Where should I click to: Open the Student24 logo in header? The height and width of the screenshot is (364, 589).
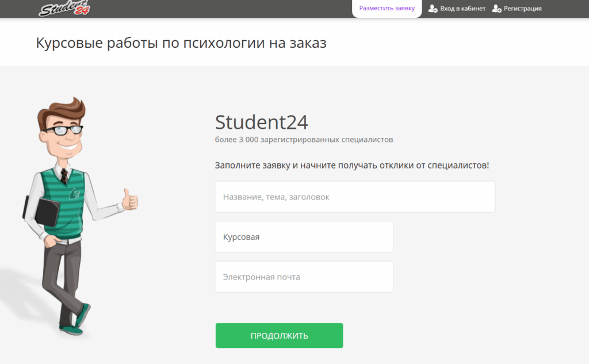pos(64,8)
